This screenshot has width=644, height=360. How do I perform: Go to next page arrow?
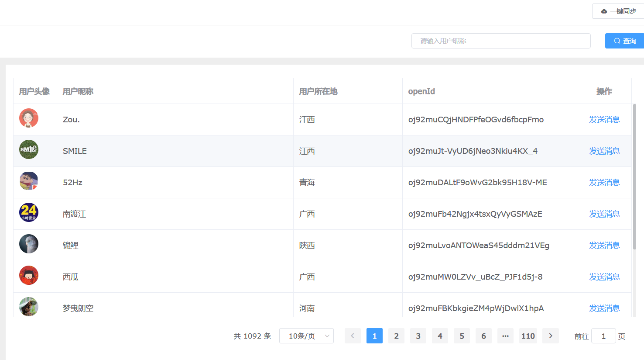tap(550, 336)
